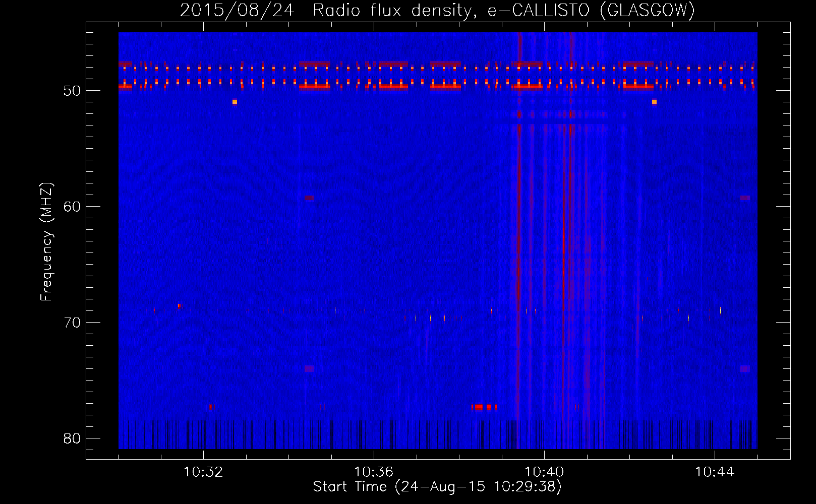The height and width of the screenshot is (504, 816).
Task: Click the bright red burst near 77 MHz at 10:38
Action: tap(484, 407)
